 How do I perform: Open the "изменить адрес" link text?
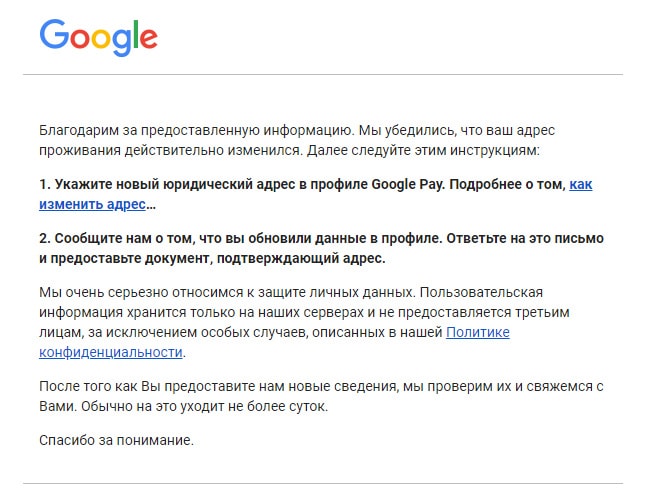[93, 205]
